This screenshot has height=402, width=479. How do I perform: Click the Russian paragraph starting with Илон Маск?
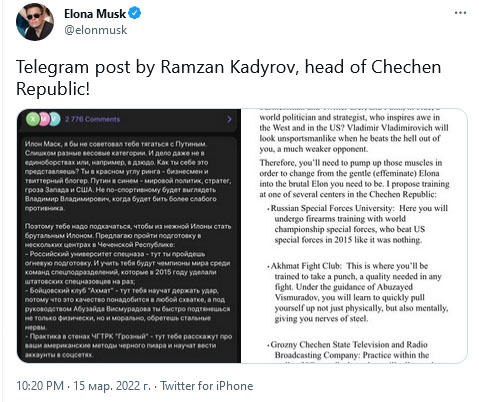128,176
